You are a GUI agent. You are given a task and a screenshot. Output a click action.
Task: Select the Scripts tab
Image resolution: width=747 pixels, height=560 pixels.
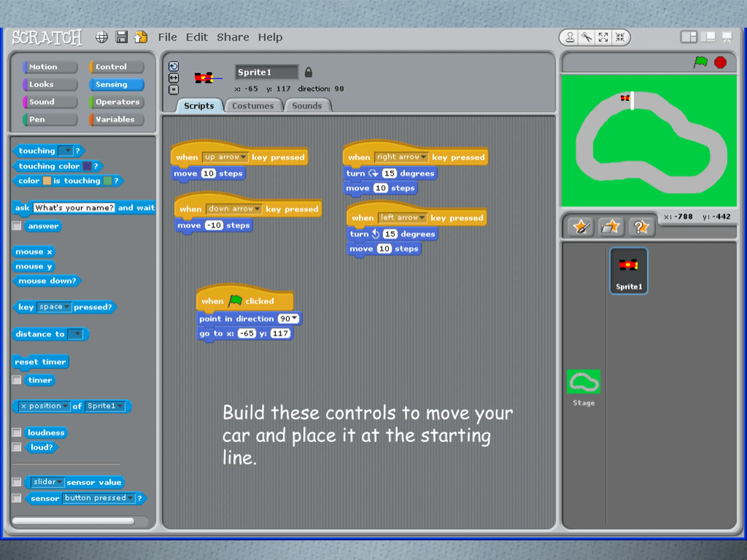[x=199, y=106]
